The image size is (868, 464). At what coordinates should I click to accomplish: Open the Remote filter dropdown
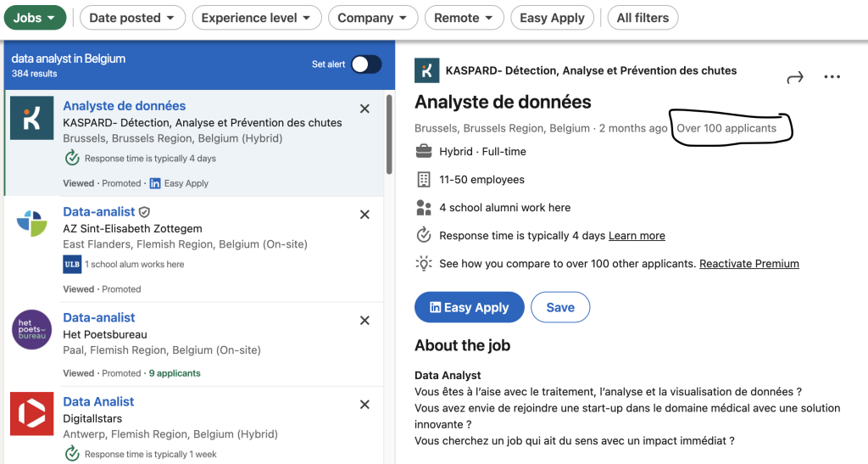point(464,18)
